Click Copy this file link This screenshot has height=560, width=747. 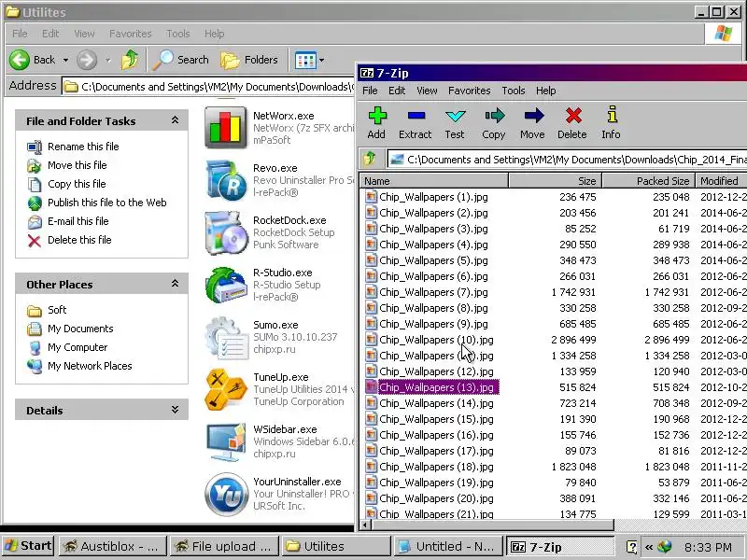77,184
